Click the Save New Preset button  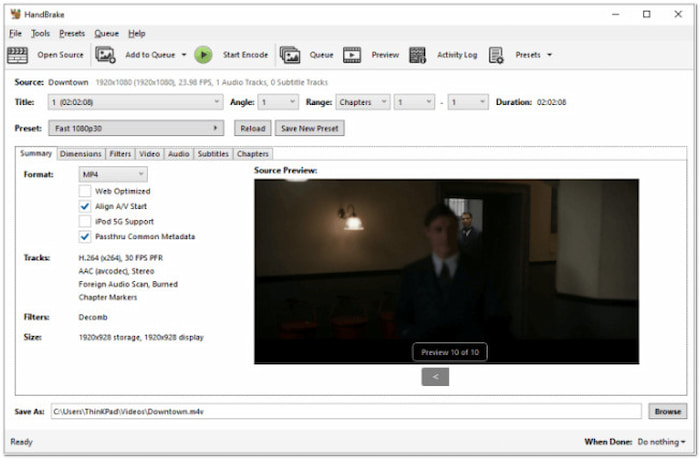point(309,128)
